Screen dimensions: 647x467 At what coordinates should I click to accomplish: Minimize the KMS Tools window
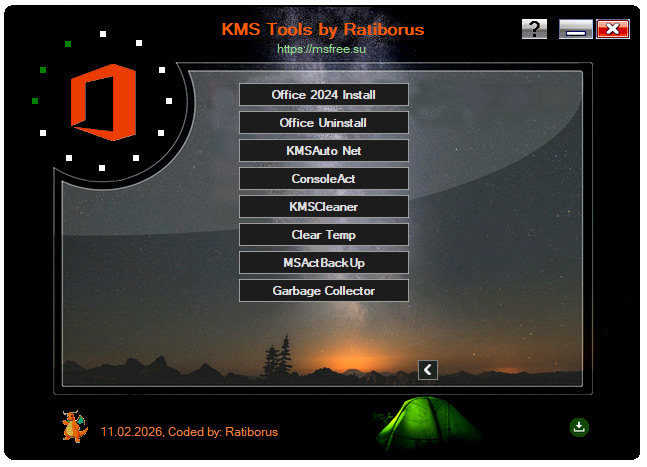[575, 29]
